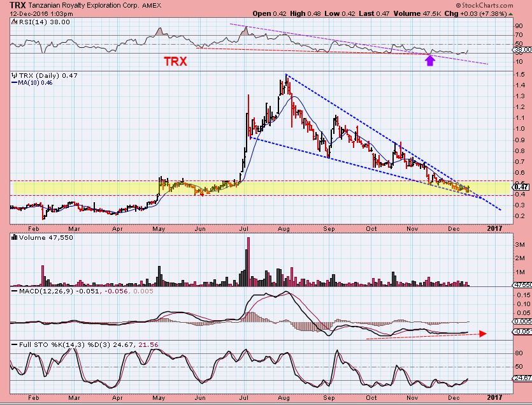Click the Open 0.42 value
The image size is (532, 405).
(x=270, y=14)
